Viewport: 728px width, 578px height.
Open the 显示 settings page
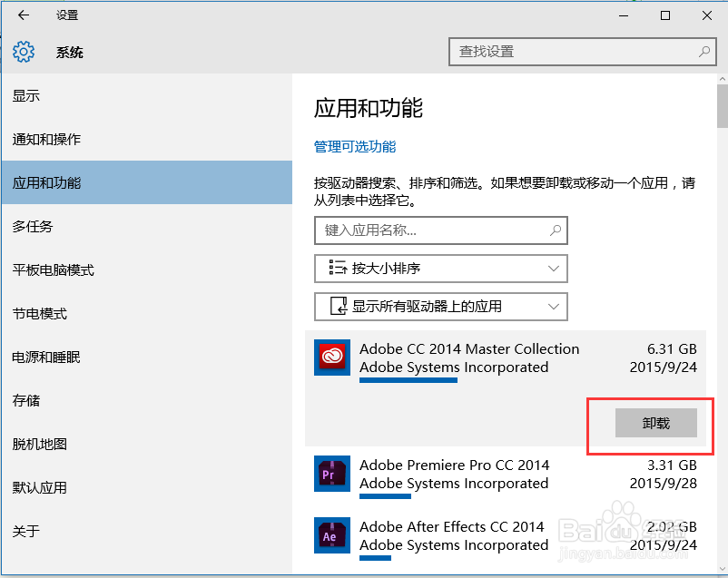pyautogui.click(x=26, y=96)
